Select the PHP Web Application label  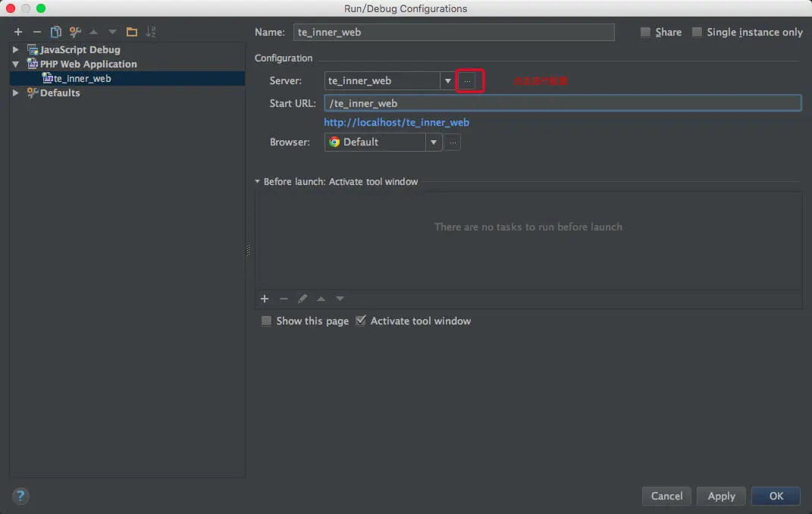(89, 64)
